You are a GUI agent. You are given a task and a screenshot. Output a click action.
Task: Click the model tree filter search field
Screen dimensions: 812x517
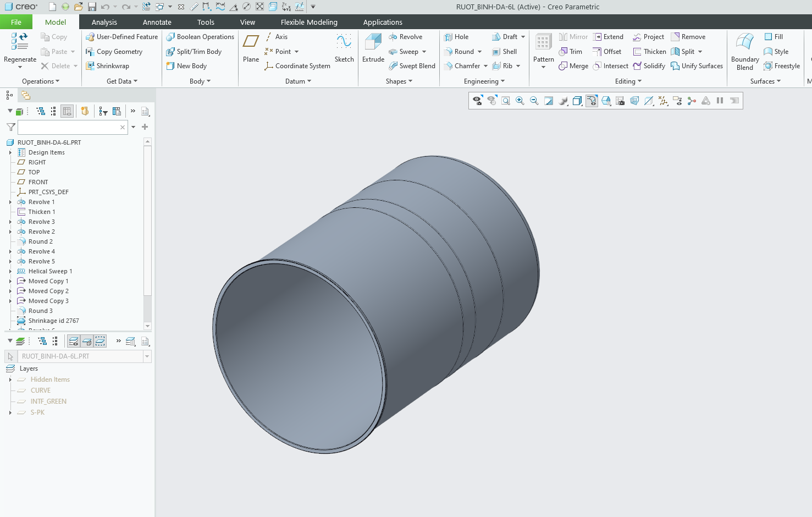pos(68,127)
